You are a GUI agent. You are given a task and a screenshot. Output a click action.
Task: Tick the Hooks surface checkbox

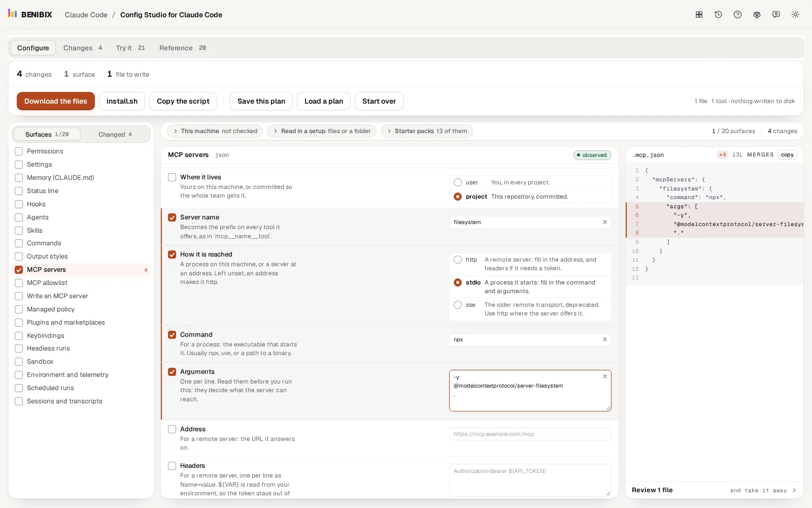click(19, 204)
